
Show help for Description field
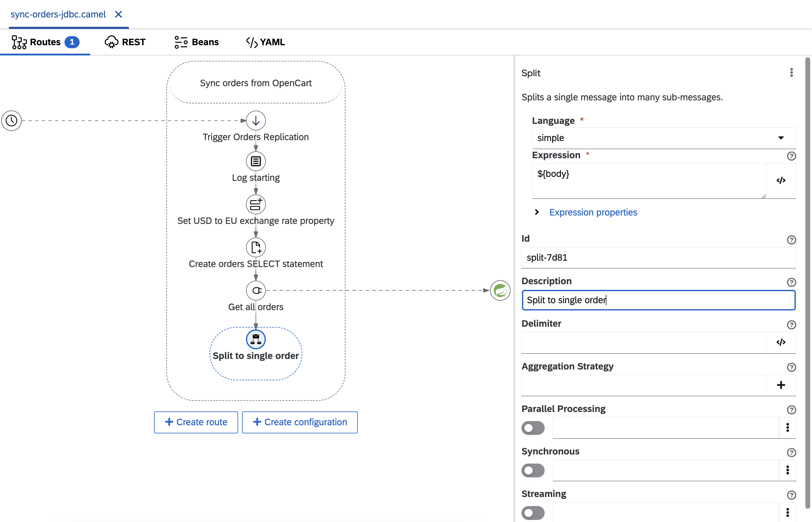pyautogui.click(x=791, y=282)
